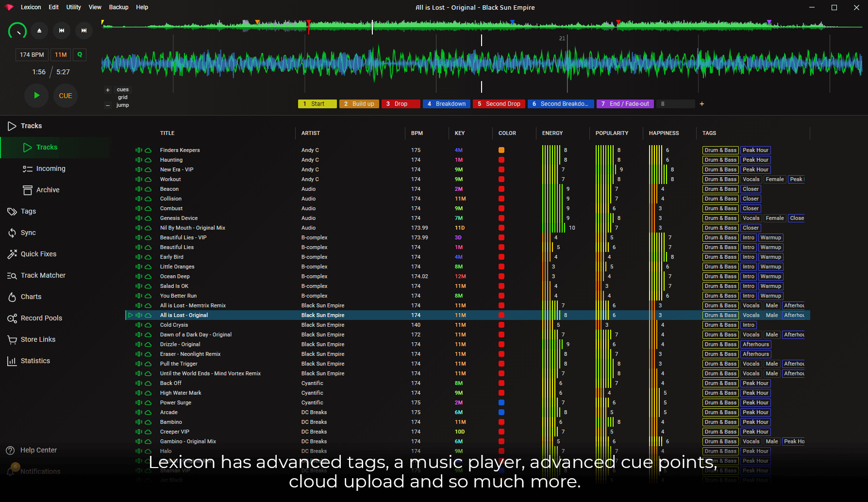Open the Edit menu

pos(54,7)
